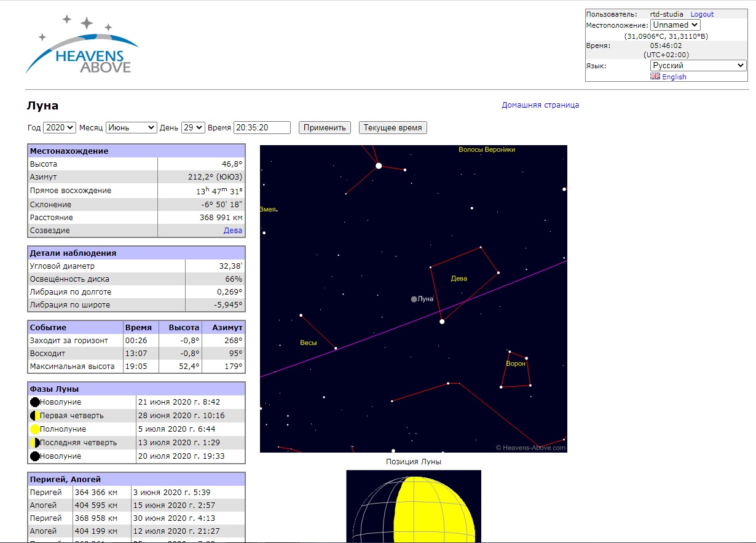Open the Год dropdown showing 2020
The image size is (756, 543).
[x=60, y=127]
